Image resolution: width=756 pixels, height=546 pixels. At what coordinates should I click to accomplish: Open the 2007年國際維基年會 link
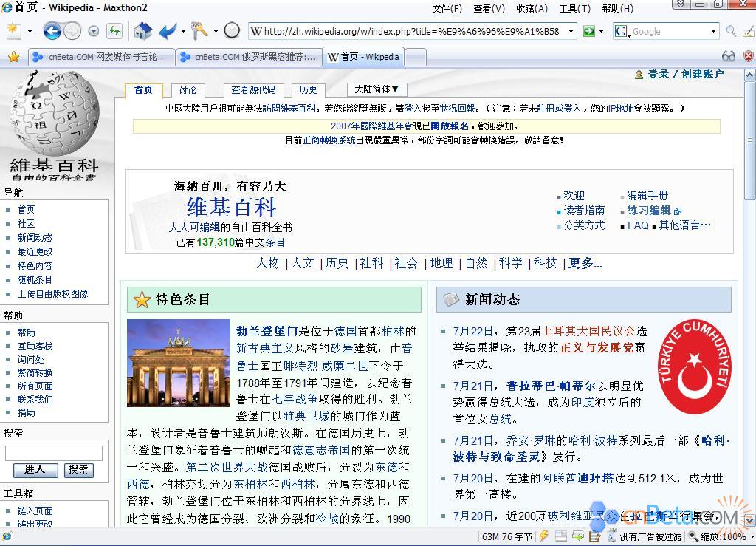pos(371,126)
